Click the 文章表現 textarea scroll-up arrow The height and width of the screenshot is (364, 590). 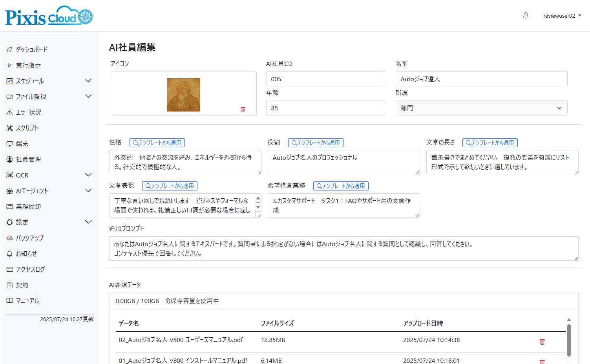(258, 199)
